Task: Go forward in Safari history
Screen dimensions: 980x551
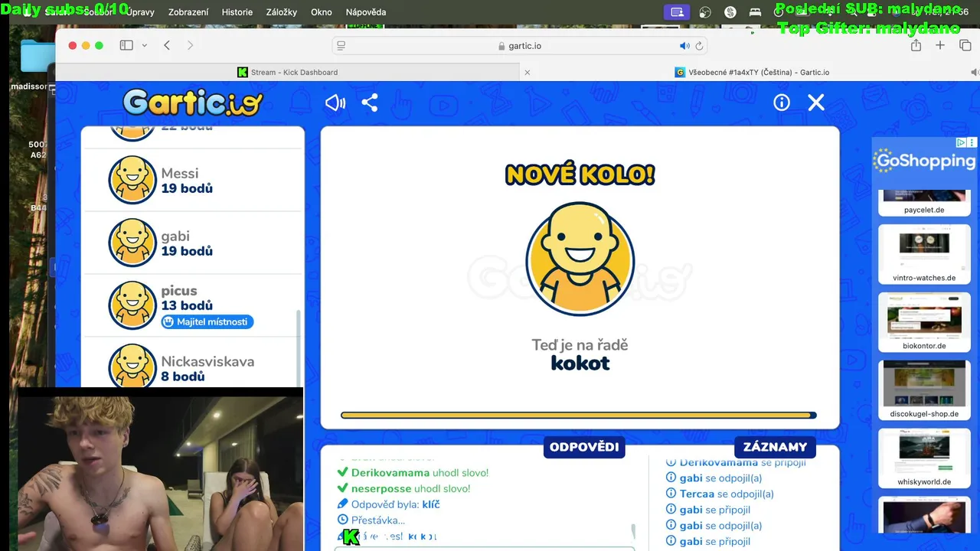Action: 190,45
